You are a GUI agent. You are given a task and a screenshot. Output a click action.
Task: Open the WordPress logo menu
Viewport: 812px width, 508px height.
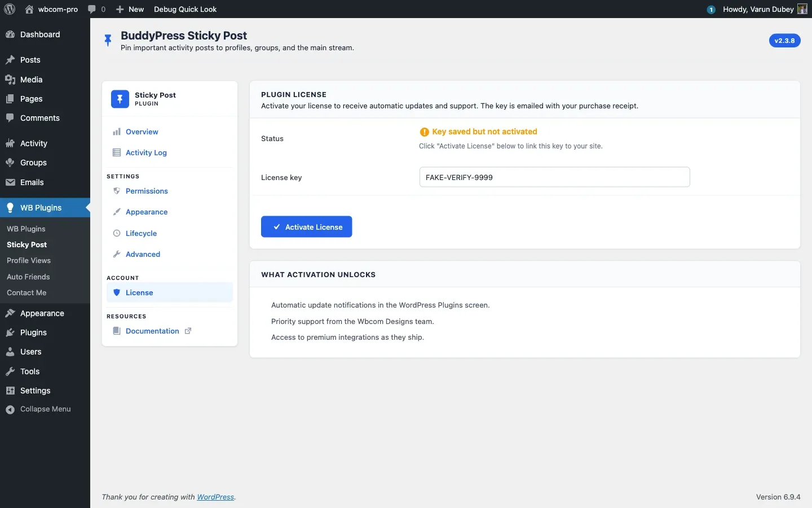tap(10, 9)
